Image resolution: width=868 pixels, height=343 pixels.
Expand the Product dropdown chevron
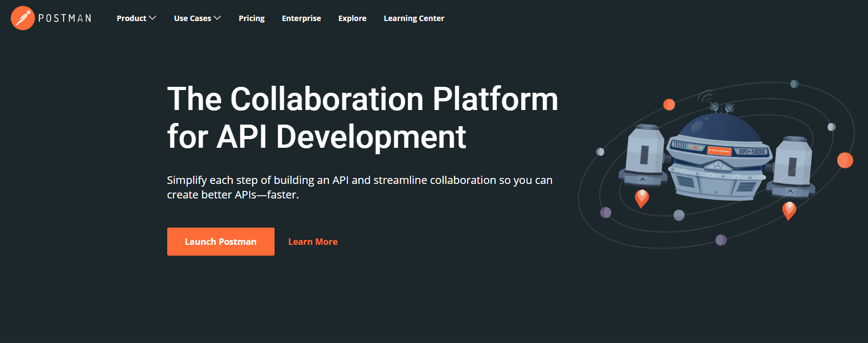(153, 18)
